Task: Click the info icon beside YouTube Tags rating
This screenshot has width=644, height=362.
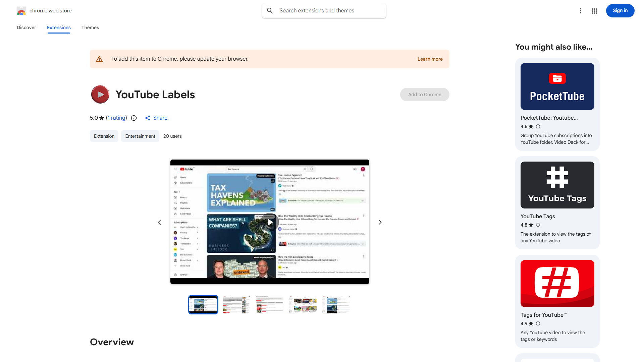Action: (538, 225)
